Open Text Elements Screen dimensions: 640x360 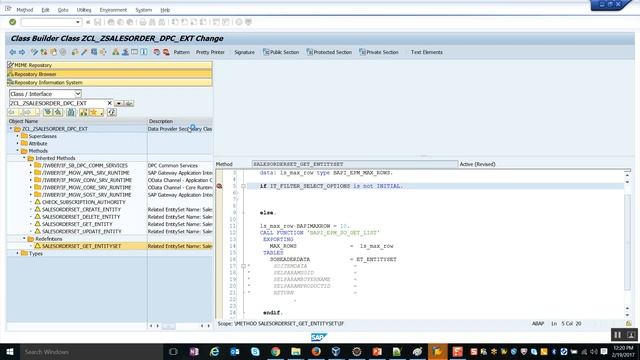[427, 52]
